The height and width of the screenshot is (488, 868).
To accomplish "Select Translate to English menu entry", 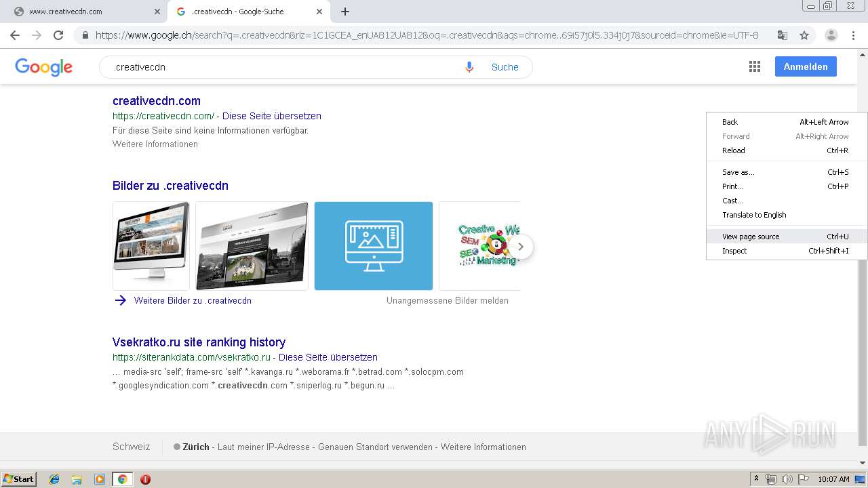I will pyautogui.click(x=787, y=215).
